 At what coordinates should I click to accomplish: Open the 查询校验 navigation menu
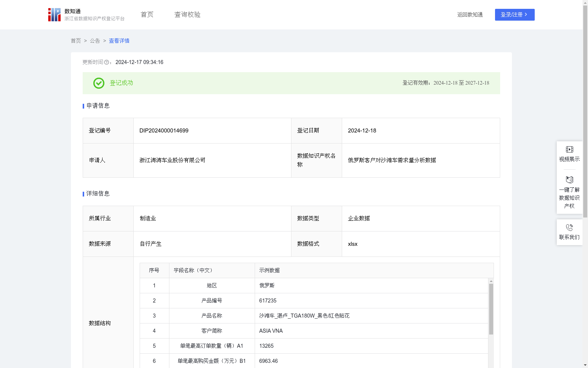click(x=187, y=14)
